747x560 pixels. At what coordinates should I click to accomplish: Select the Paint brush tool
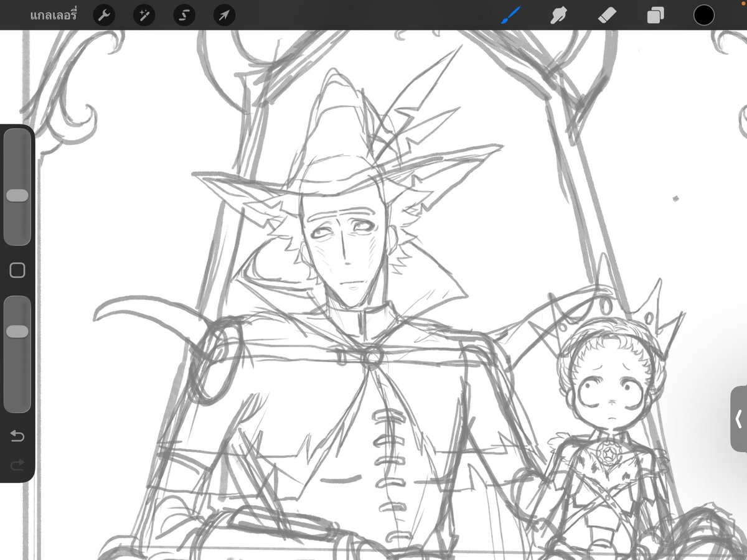click(510, 15)
